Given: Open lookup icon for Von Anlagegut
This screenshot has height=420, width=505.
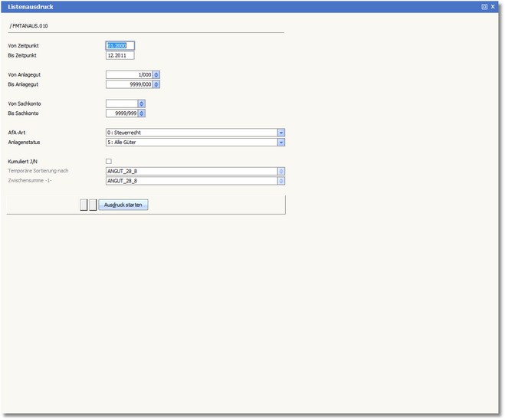Looking at the screenshot, I should click(156, 74).
